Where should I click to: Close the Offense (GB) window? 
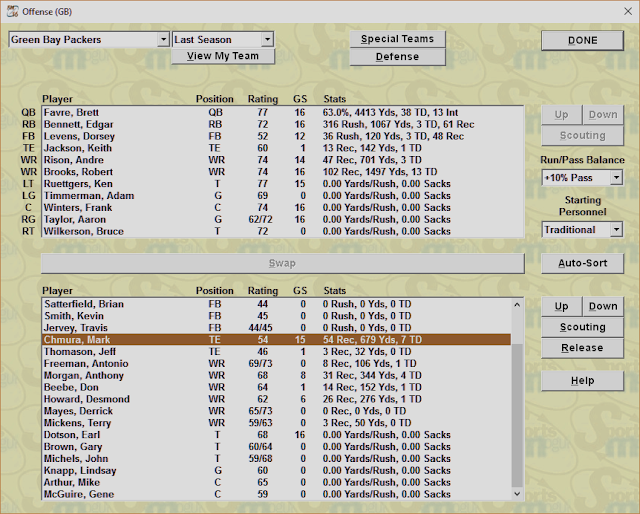click(628, 11)
